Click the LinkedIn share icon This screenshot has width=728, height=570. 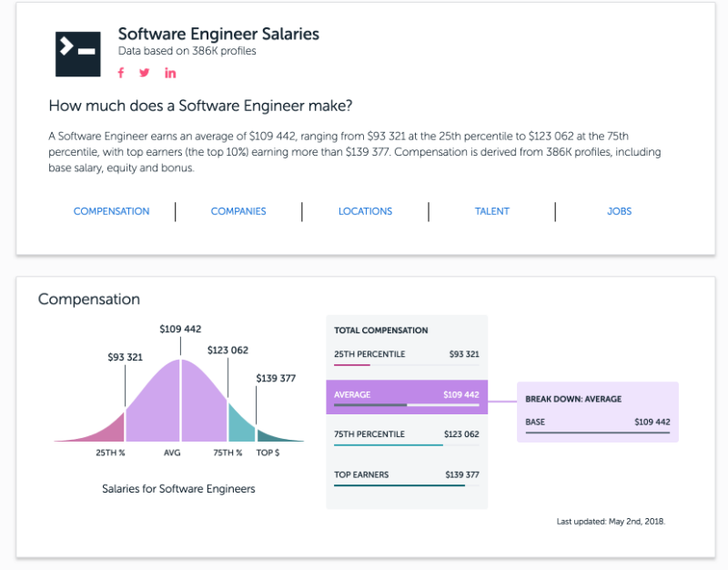coord(170,73)
